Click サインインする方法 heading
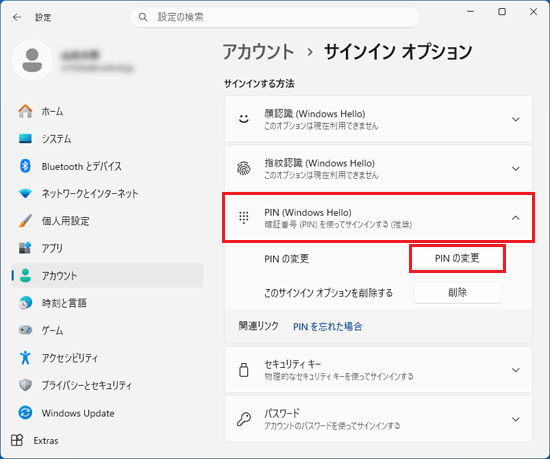This screenshot has width=550, height=459. pos(259,83)
